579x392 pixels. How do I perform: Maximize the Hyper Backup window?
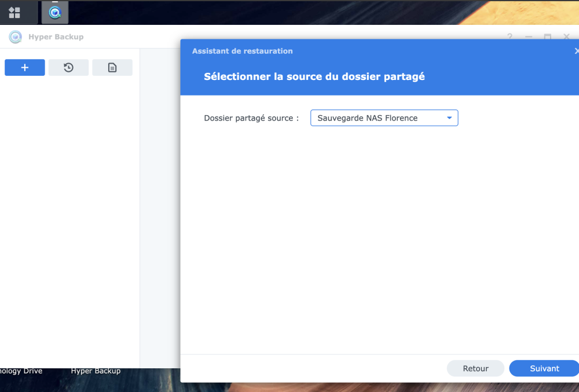coord(548,36)
